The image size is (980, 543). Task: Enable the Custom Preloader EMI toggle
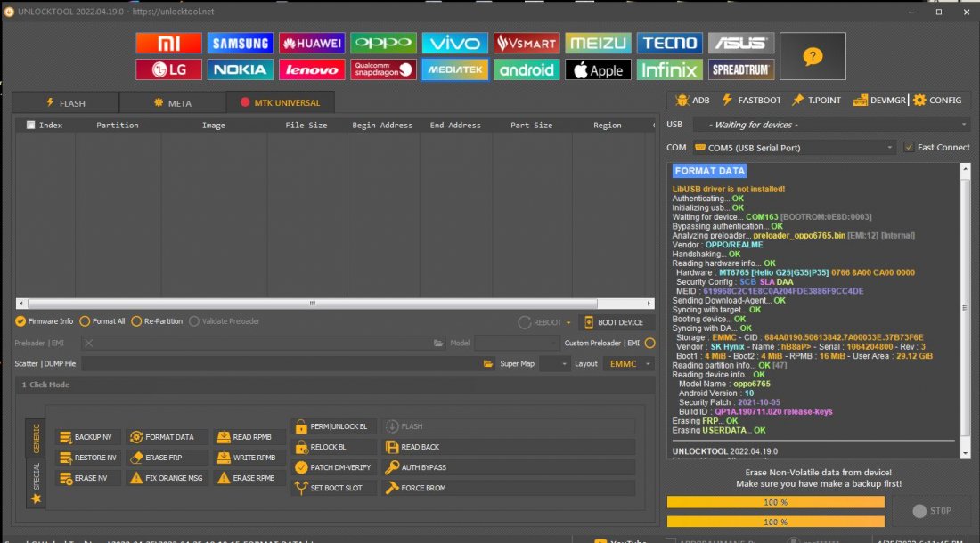650,343
